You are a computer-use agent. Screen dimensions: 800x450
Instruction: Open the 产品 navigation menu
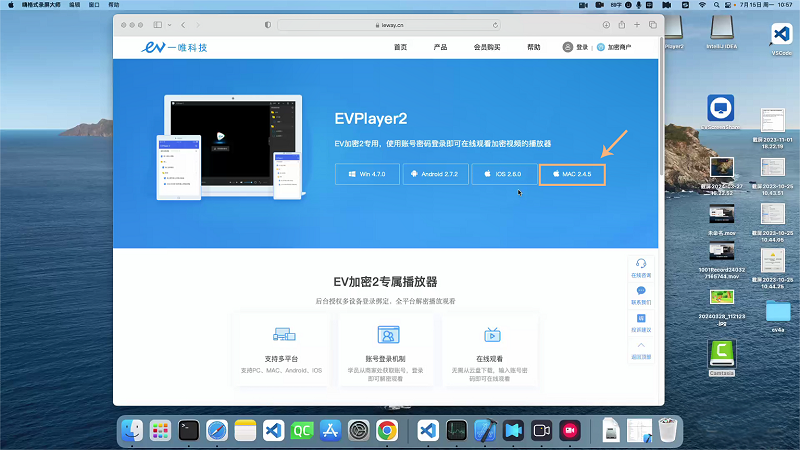click(x=440, y=47)
